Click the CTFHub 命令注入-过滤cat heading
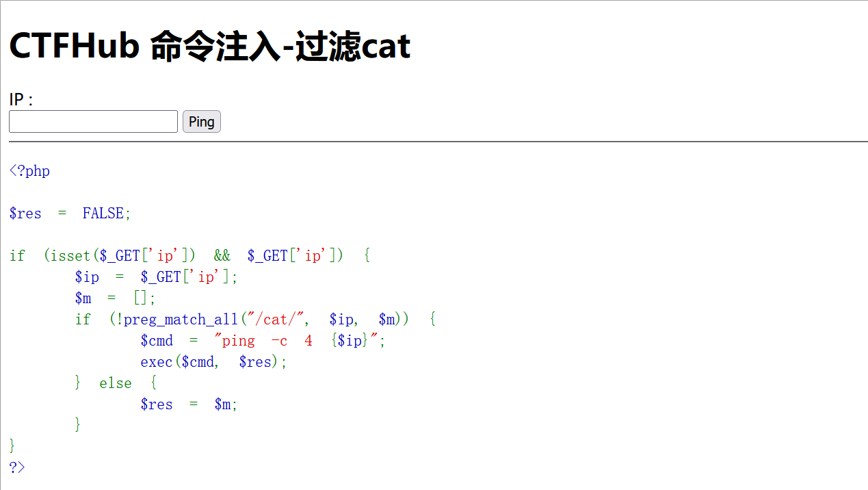Viewport: 868px width, 490px height. [210, 47]
